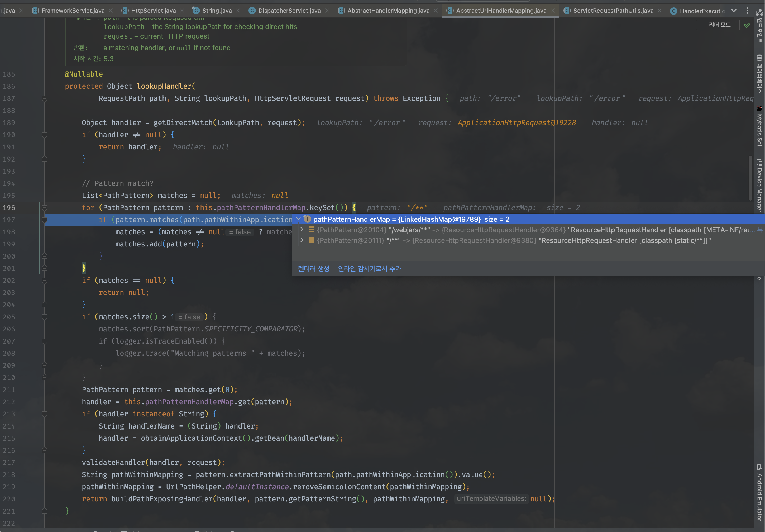The height and width of the screenshot is (532, 765).
Task: Switch to the HttpServlet.java tab
Action: [153, 11]
